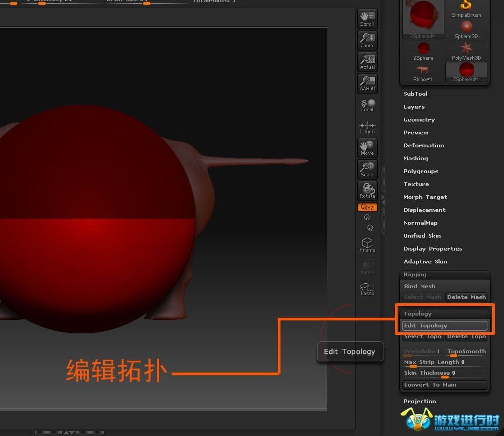Click the Convert To Main button

tap(444, 385)
